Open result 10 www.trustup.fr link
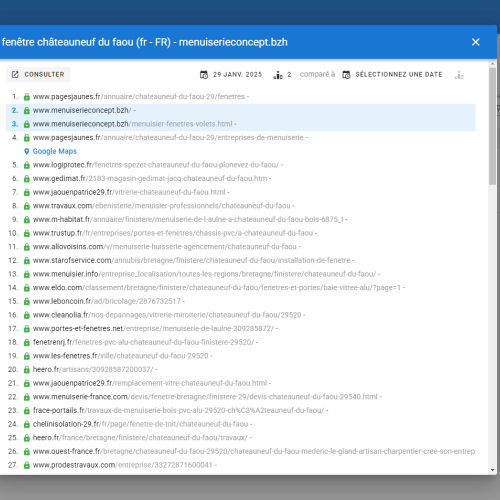Viewport: 500px width, 500px height. (x=173, y=233)
